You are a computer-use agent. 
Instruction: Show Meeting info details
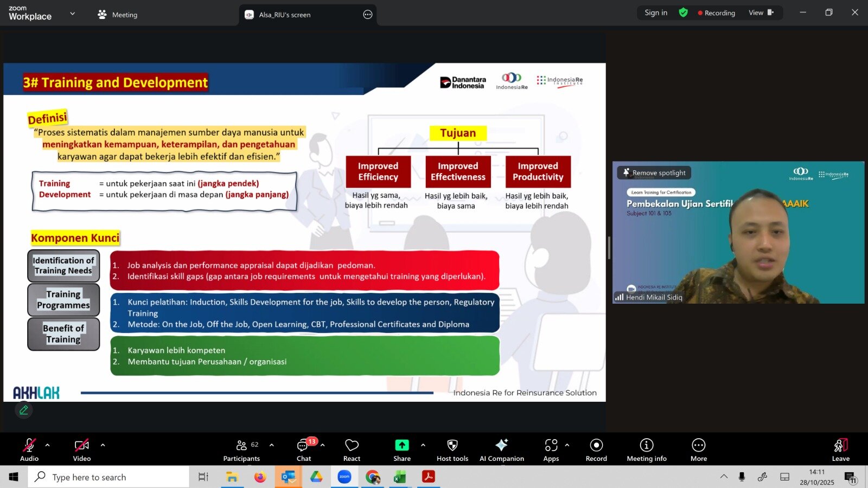[646, 450]
